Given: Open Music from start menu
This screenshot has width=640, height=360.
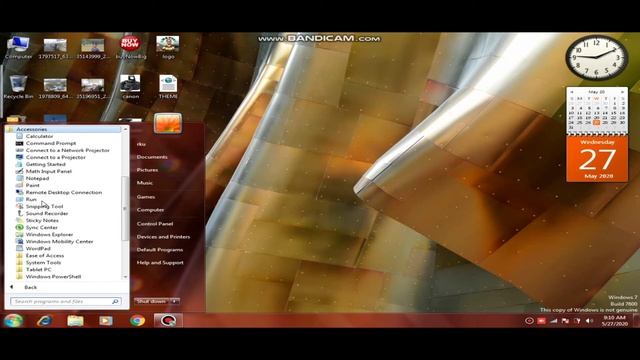Looking at the screenshot, I should [x=144, y=183].
